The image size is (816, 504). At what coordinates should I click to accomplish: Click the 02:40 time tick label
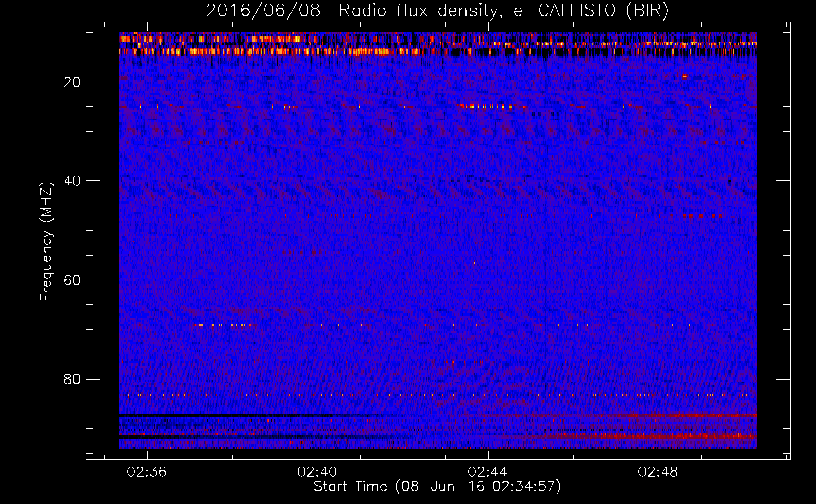[x=317, y=472]
